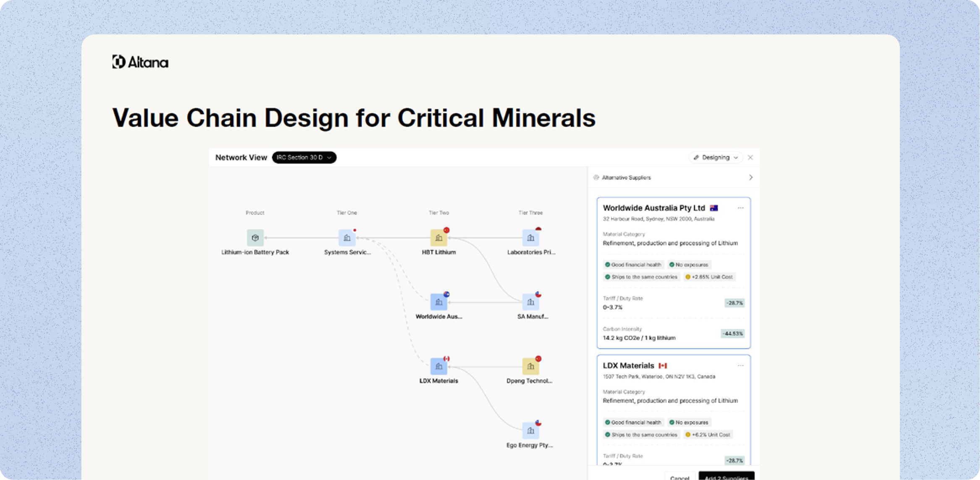
Task: Click the Ego Energy Pty node
Action: 531,431
